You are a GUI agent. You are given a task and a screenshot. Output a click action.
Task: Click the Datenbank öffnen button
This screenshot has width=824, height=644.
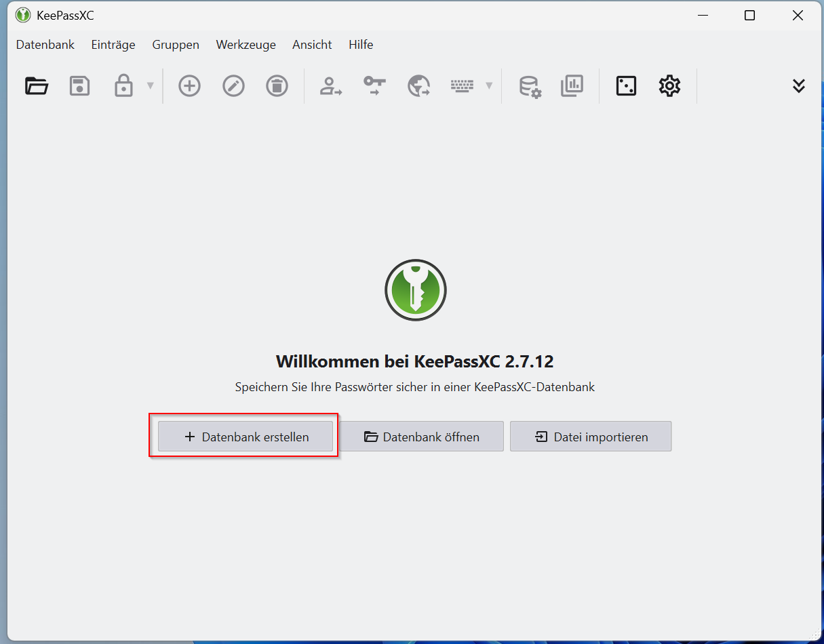[421, 437]
